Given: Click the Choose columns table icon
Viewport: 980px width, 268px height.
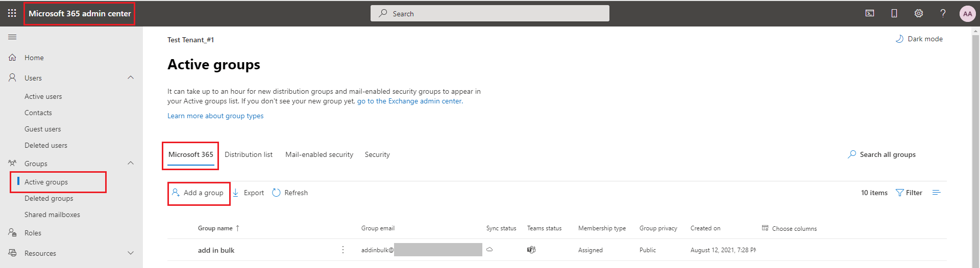Looking at the screenshot, I should coord(765,228).
